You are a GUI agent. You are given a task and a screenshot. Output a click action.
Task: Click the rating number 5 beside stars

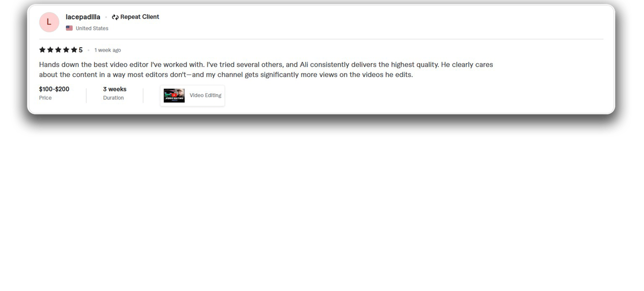coord(80,50)
